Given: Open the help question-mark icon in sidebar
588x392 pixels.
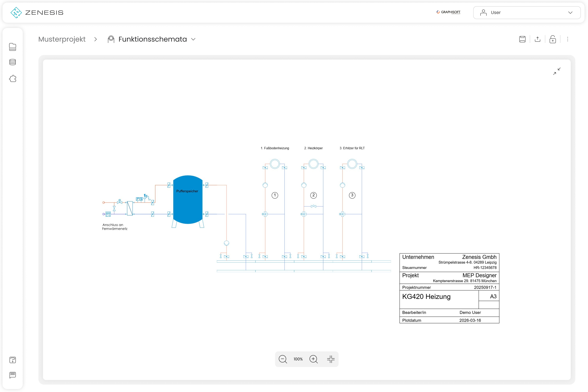Looking at the screenshot, I should (13, 360).
